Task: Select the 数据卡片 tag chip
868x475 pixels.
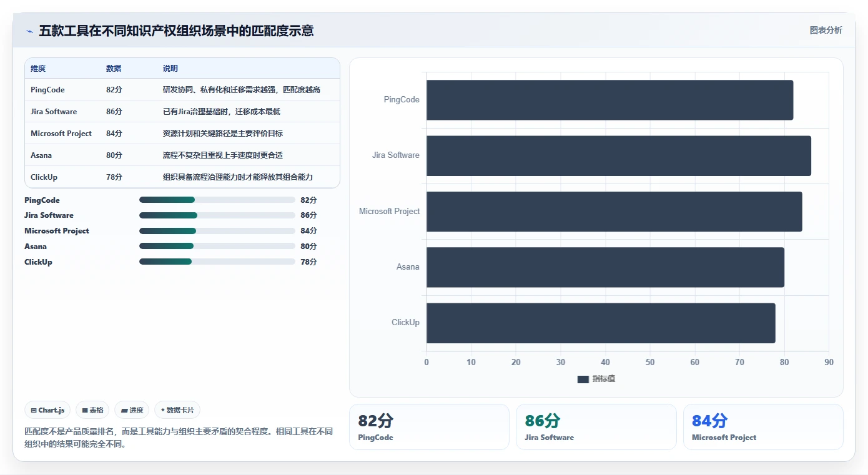Action: [x=177, y=410]
